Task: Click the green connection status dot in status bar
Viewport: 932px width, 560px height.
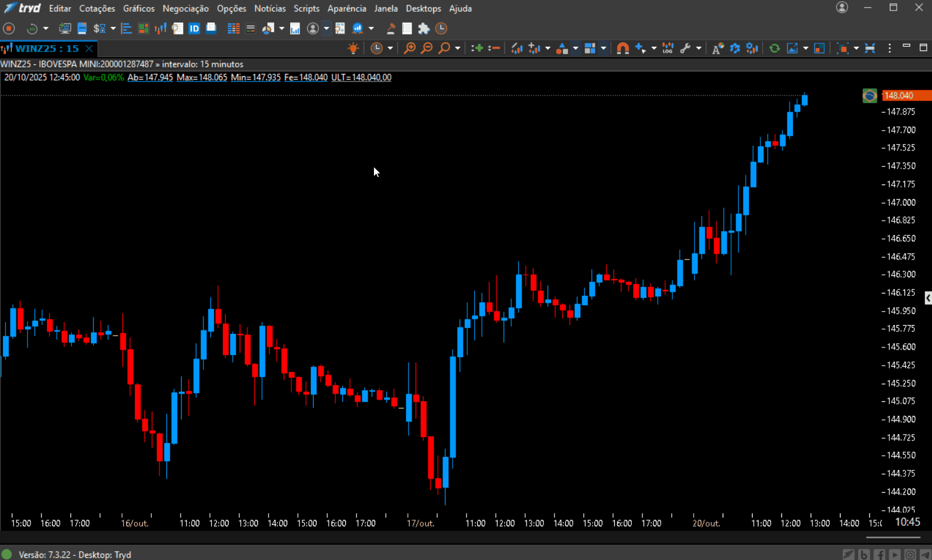Action: [6, 554]
